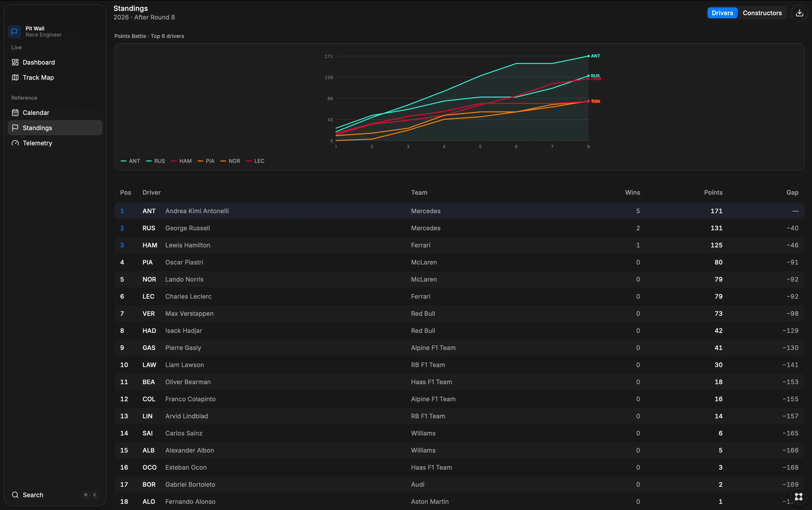This screenshot has height=510, width=812.
Task: Click the Standings flag icon
Action: click(x=15, y=127)
